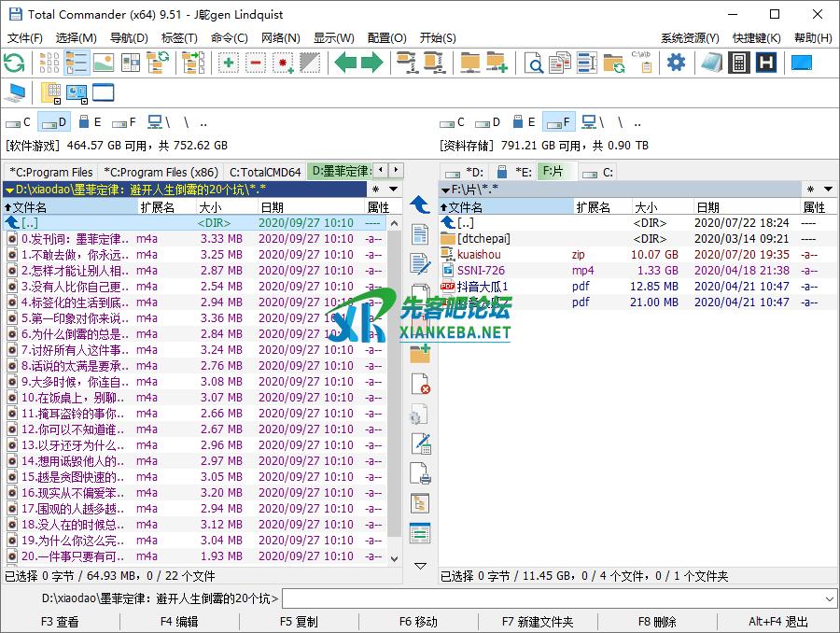The image size is (840, 633).
Task: Open the command line history dropdown
Action: click(x=830, y=598)
